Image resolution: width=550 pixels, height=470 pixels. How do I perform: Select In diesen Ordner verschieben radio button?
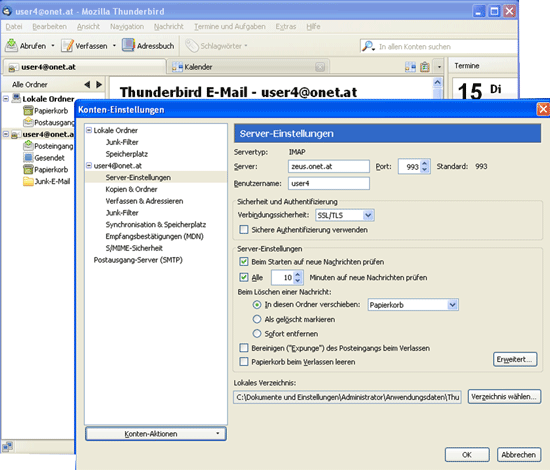click(x=257, y=305)
